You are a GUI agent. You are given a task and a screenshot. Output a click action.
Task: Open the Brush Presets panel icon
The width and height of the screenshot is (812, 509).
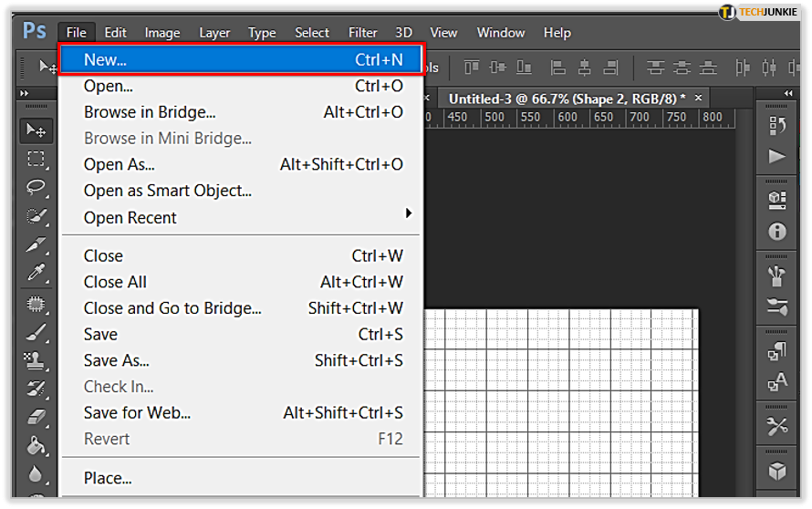click(x=776, y=306)
